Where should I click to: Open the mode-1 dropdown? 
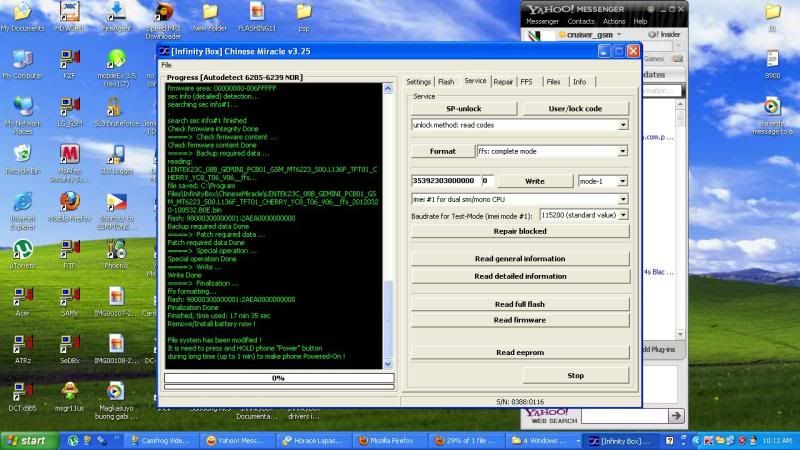[622, 181]
